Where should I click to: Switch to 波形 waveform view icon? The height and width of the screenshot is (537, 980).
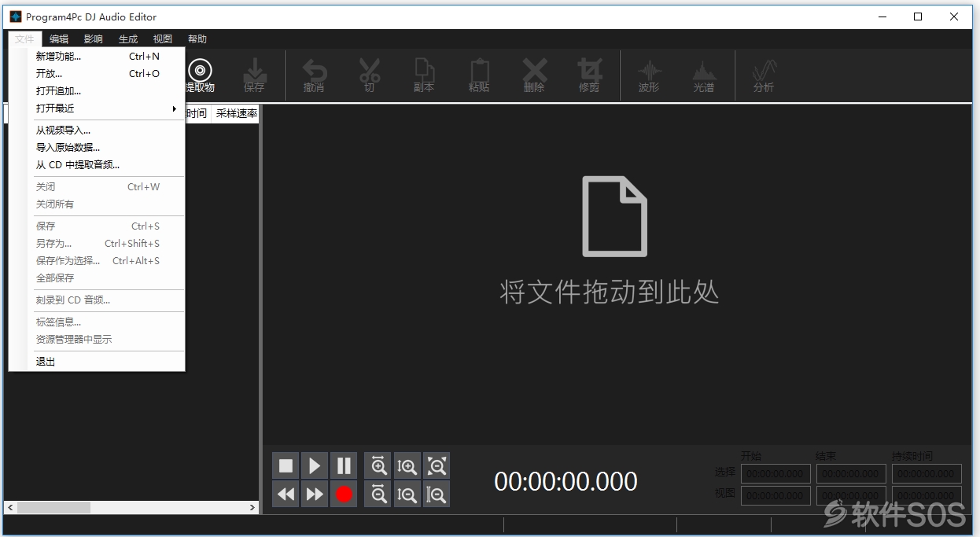click(x=649, y=71)
